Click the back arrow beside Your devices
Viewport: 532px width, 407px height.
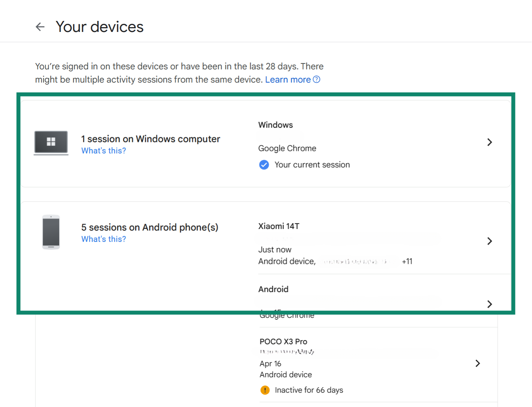pos(40,26)
